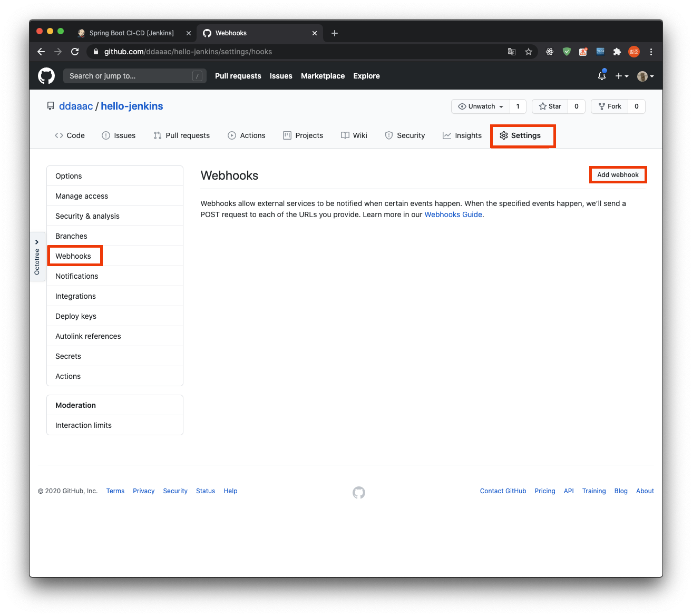Open the Unwatch dropdown button
This screenshot has width=692, height=616.
coord(481,106)
